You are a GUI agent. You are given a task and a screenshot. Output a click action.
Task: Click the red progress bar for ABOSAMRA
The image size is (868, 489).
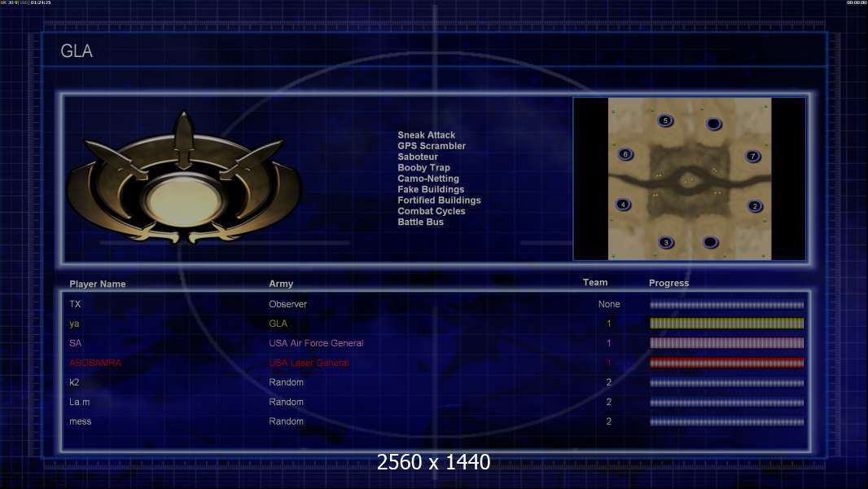click(x=726, y=363)
